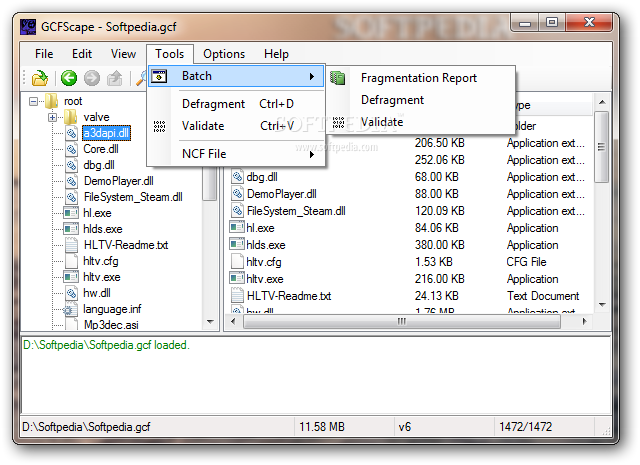Select hltv.cfg in the tree

(100, 261)
